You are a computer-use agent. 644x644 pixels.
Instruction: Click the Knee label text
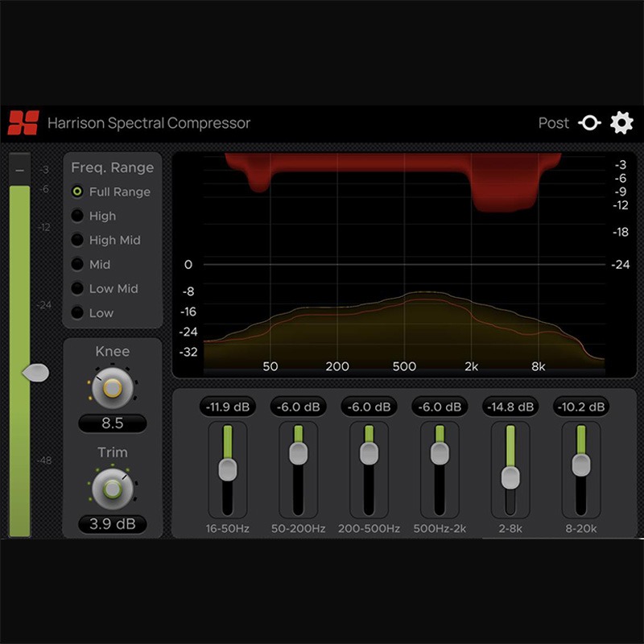[112, 351]
